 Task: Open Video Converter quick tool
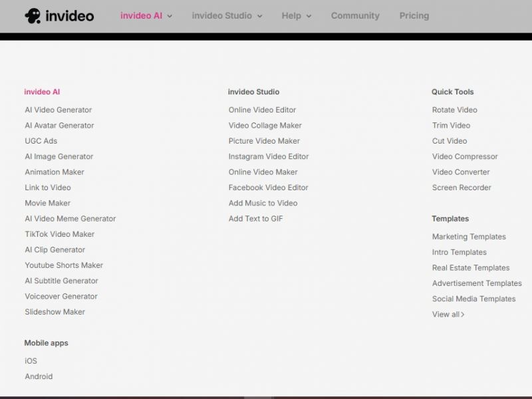point(461,172)
